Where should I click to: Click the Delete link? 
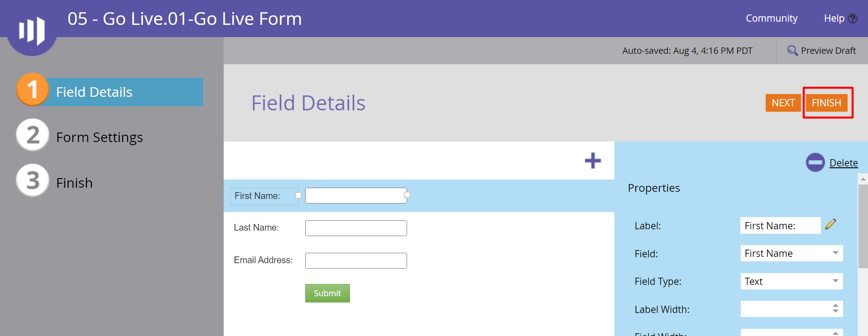(x=844, y=163)
